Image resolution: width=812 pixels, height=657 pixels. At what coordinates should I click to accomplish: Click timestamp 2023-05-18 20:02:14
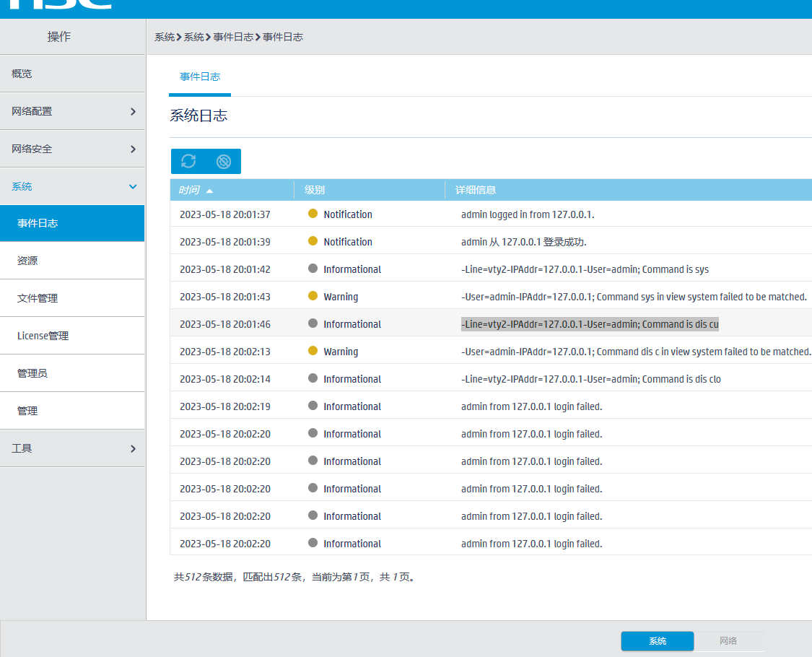click(225, 379)
